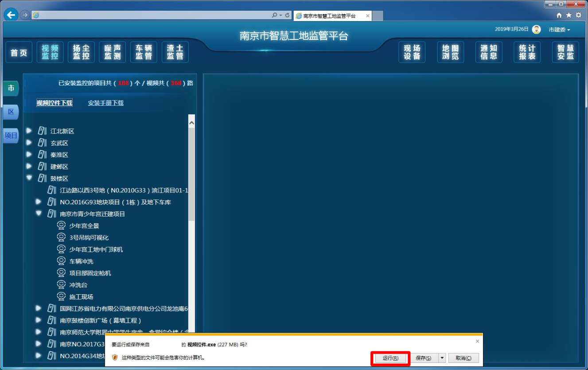Expand the 建邺区 tree node
588x370 pixels.
coord(29,166)
